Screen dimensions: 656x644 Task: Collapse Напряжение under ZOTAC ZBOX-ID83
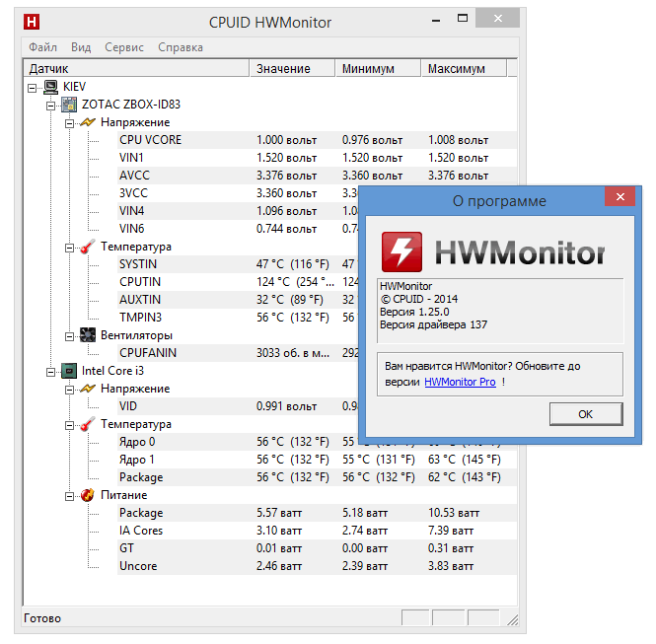(69, 123)
